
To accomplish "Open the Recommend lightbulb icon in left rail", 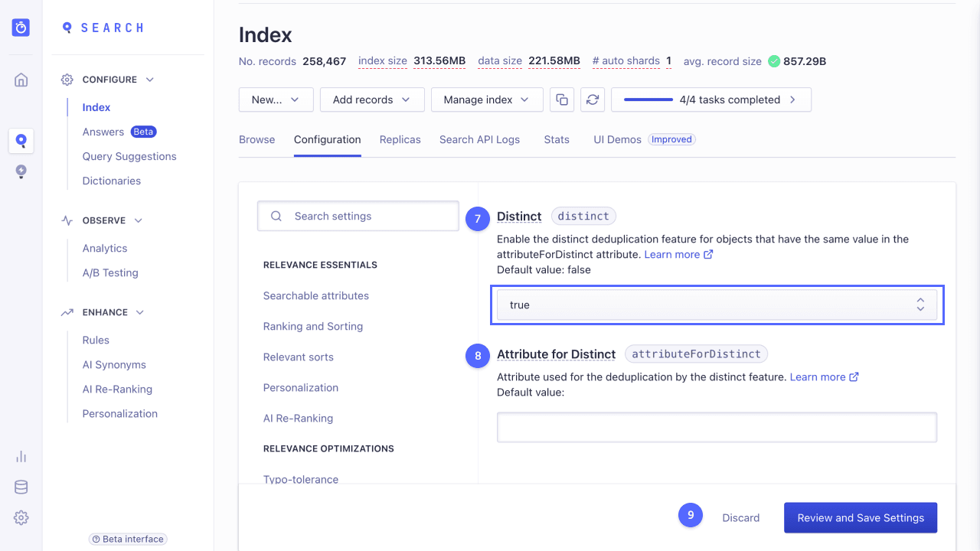I will pyautogui.click(x=21, y=171).
